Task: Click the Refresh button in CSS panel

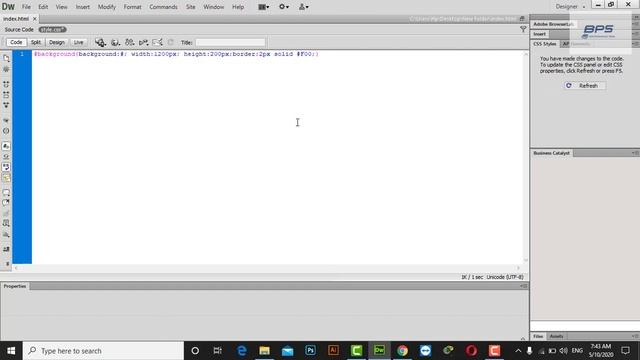Action: (584, 86)
